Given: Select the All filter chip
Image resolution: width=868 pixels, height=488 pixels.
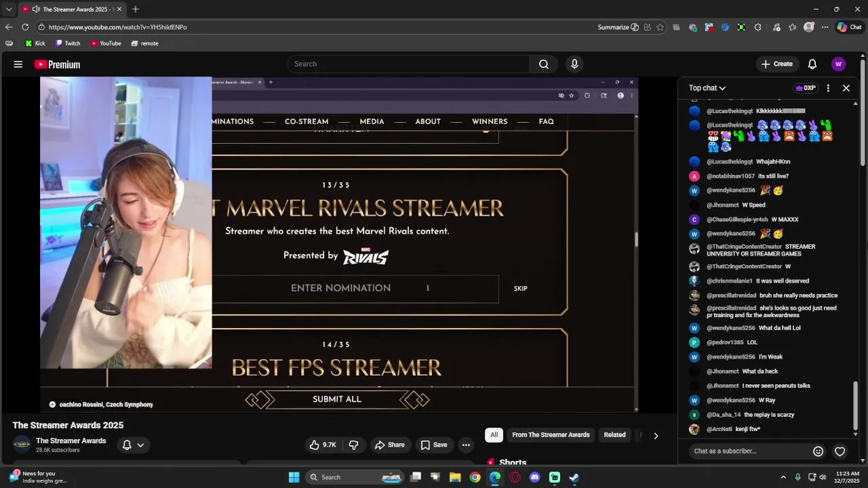Looking at the screenshot, I should 494,435.
